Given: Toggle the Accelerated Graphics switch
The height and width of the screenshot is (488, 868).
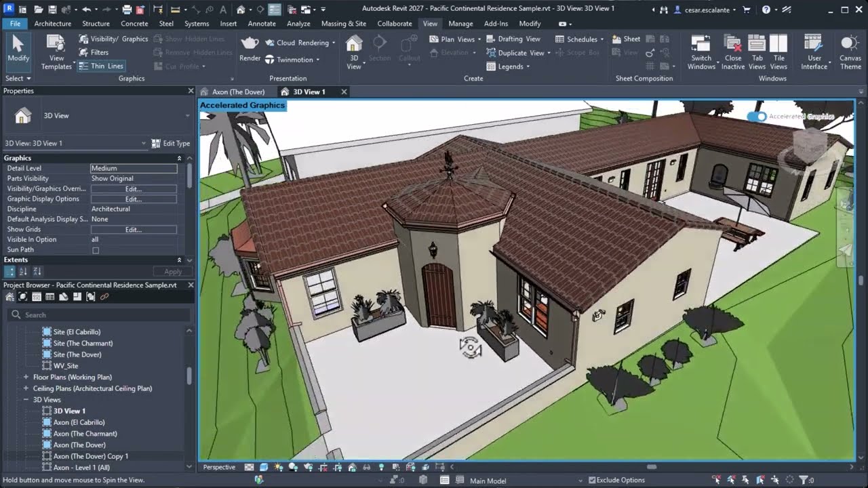Looking at the screenshot, I should (757, 117).
